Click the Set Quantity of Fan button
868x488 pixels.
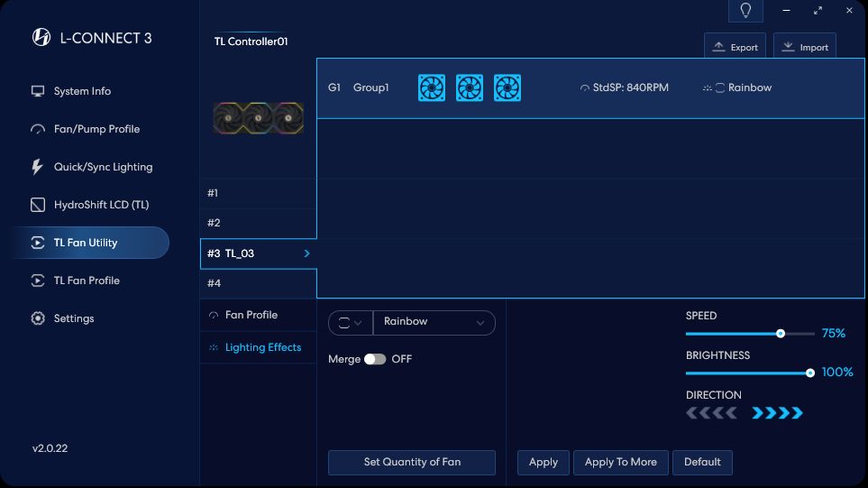pos(412,462)
